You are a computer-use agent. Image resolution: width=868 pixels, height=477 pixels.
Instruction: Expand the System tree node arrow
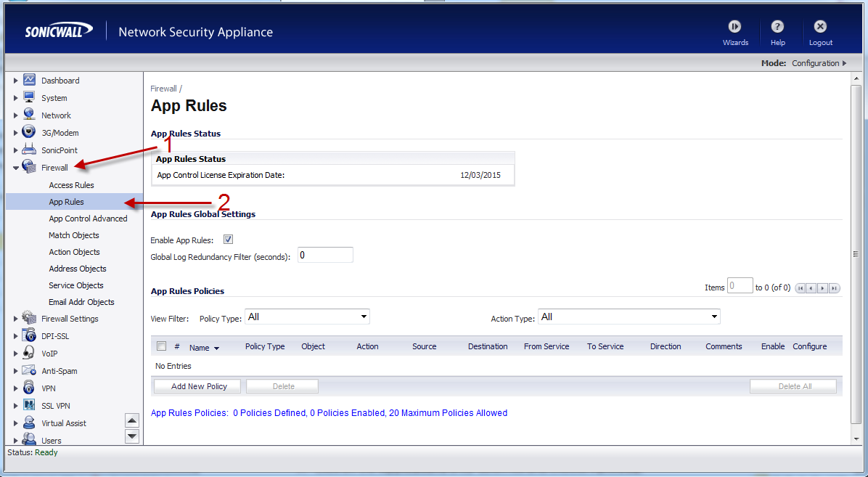point(15,98)
